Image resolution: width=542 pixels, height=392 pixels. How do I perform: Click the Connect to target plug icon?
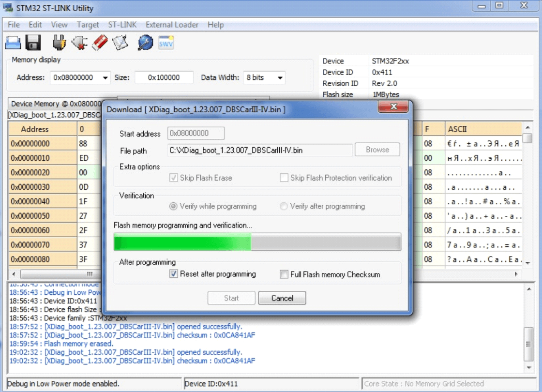60,43
